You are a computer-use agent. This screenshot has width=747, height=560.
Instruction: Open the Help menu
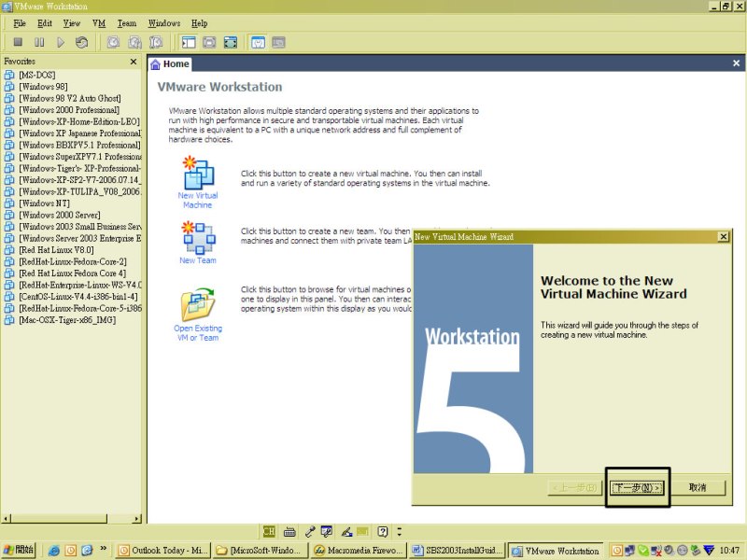(x=200, y=23)
